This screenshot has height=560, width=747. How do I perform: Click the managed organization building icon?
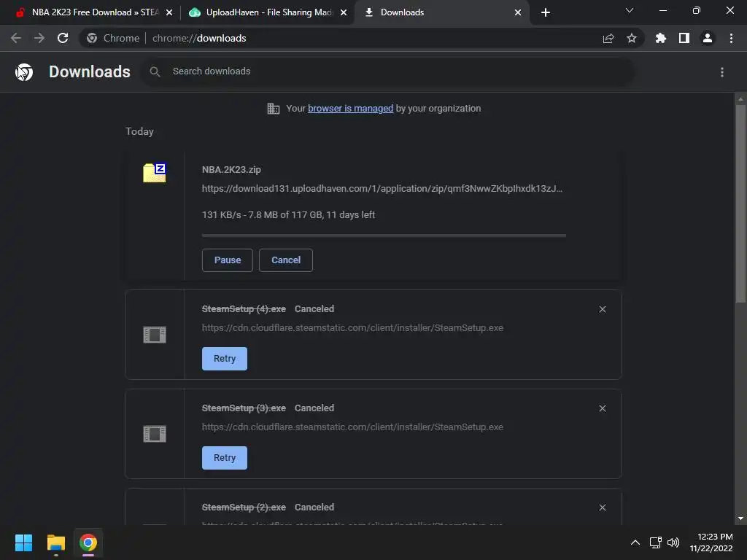click(x=273, y=109)
